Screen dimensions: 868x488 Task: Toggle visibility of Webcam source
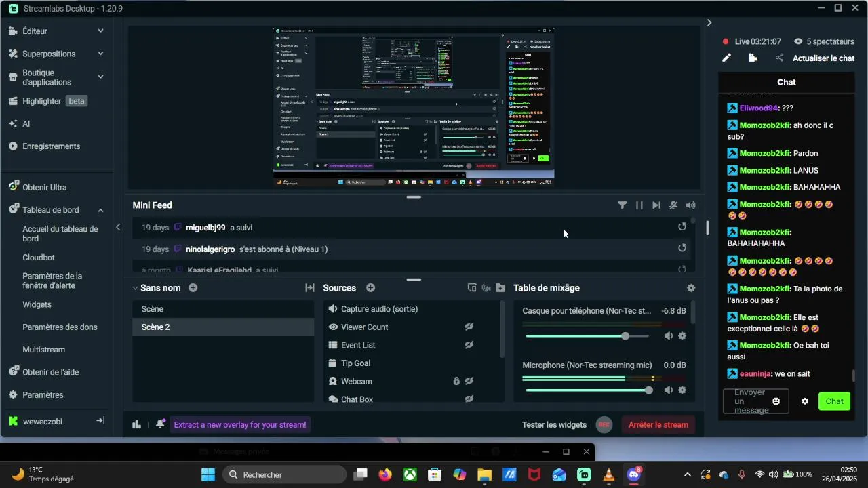pos(469,381)
